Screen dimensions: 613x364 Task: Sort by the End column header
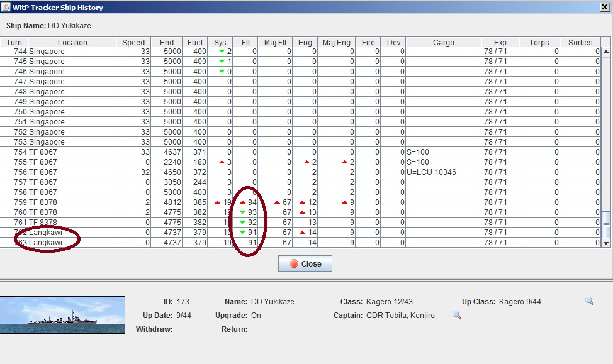tap(167, 42)
